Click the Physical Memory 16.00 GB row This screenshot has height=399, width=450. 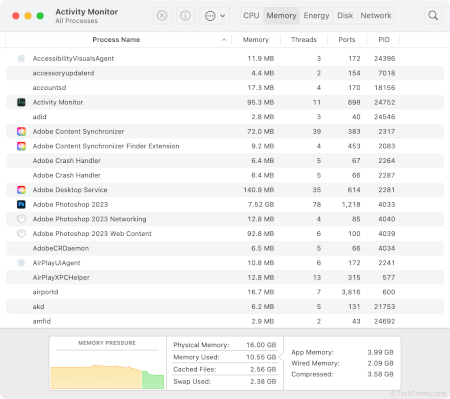coord(225,345)
